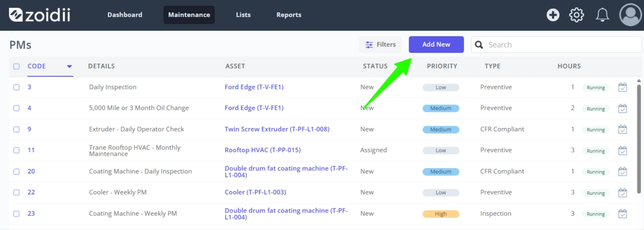Click the Add New button

(436, 45)
